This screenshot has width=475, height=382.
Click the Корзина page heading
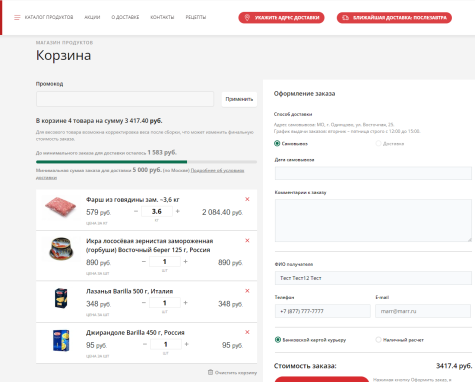pyautogui.click(x=63, y=55)
